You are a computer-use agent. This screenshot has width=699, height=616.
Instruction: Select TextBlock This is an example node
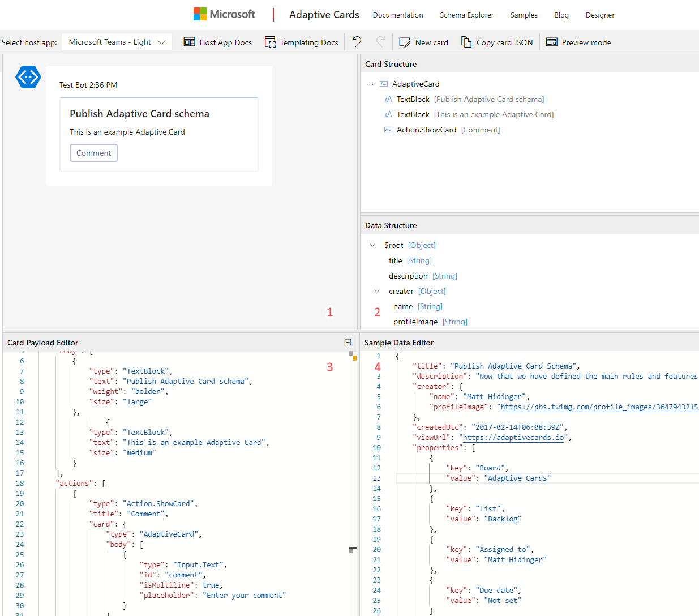(475, 114)
